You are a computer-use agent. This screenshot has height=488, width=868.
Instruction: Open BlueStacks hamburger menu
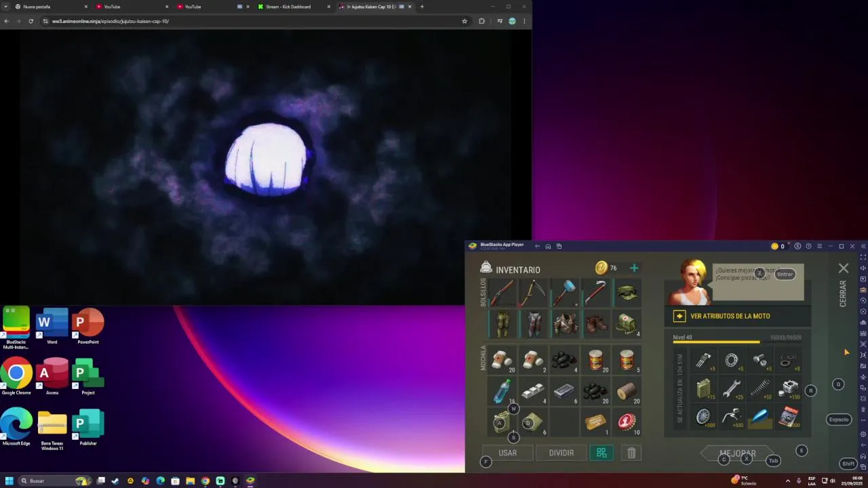pyautogui.click(x=819, y=246)
